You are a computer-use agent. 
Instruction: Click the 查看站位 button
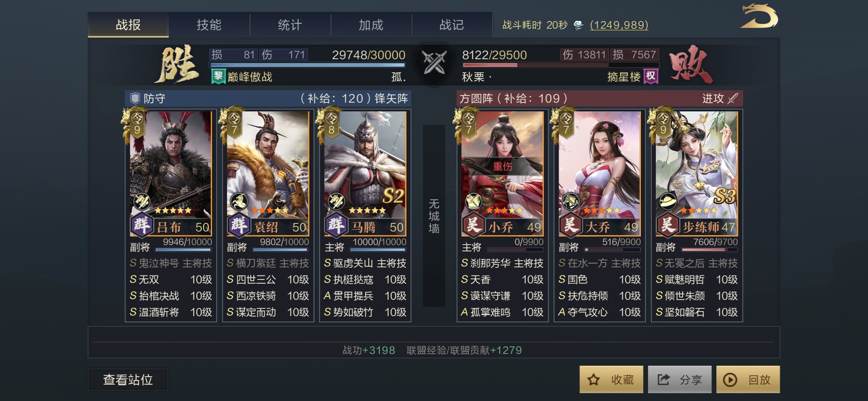(128, 379)
